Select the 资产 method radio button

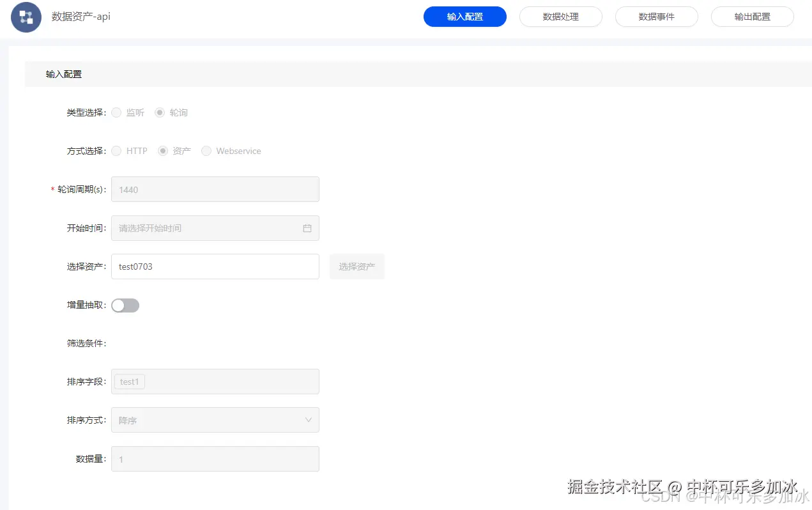[x=163, y=151]
